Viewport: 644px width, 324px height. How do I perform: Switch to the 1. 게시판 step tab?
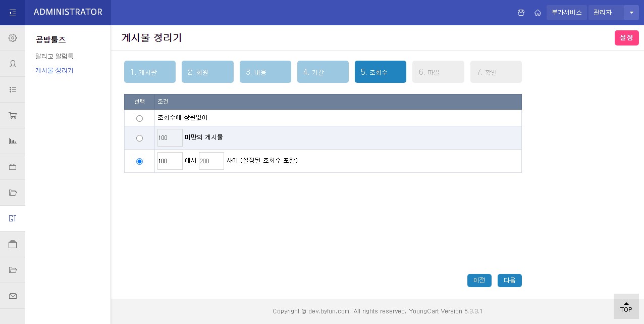[x=150, y=72]
